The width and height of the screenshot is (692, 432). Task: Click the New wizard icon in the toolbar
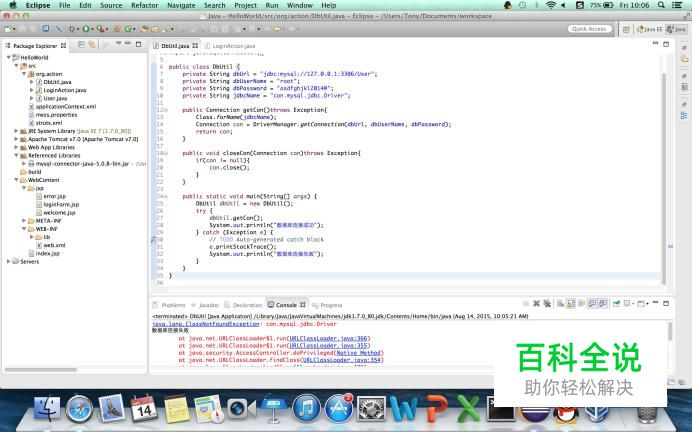point(8,29)
